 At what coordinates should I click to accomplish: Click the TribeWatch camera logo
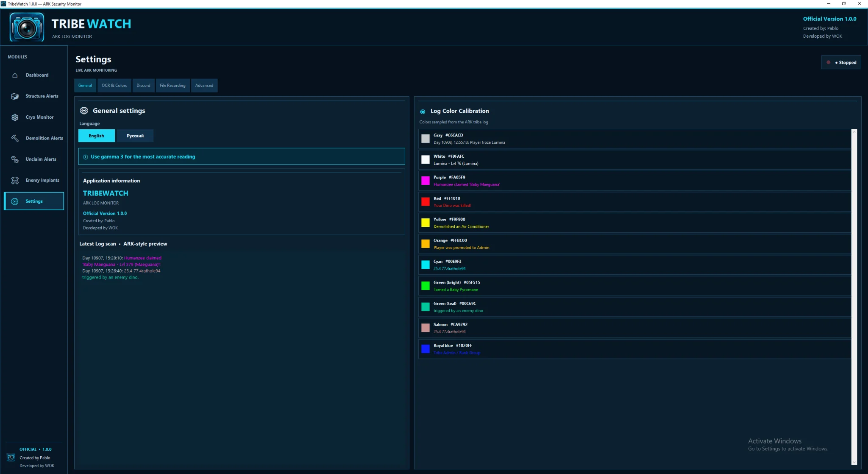coord(27,27)
